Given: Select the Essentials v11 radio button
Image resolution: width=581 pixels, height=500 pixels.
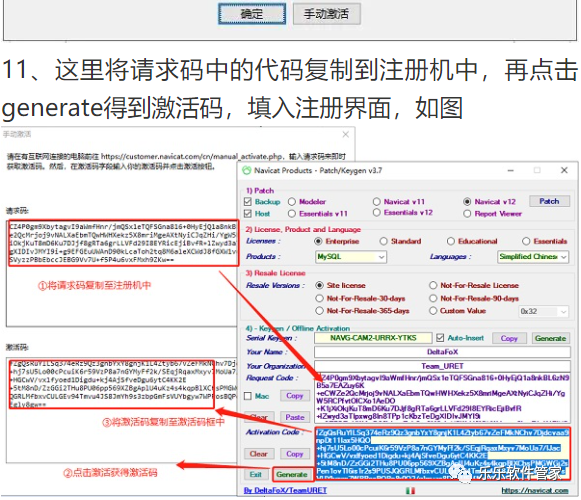Looking at the screenshot, I should pos(292,214).
